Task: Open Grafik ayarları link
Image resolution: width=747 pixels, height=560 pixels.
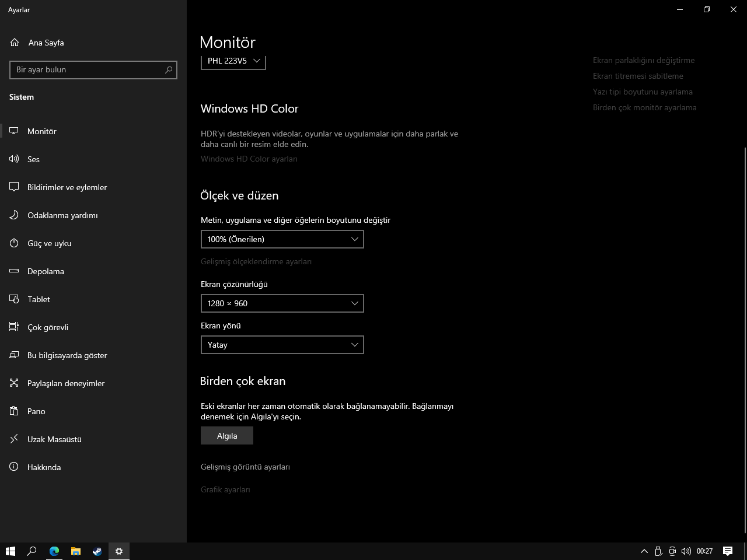Action: [x=225, y=489]
